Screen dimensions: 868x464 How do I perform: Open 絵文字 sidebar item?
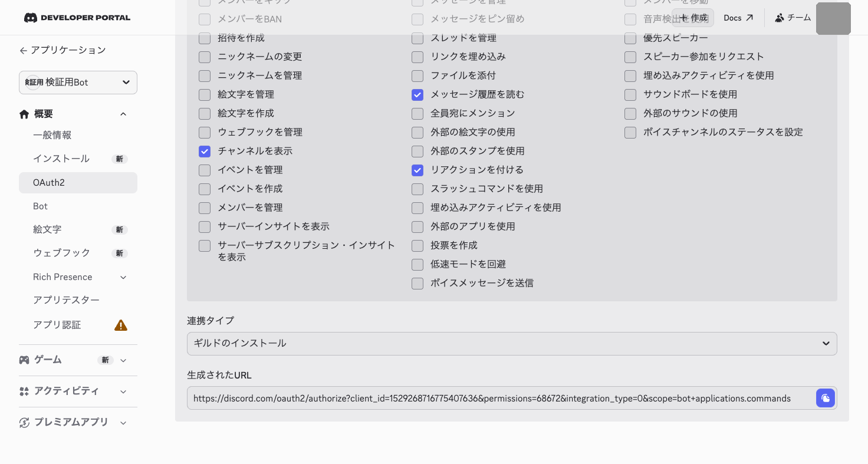click(x=78, y=229)
